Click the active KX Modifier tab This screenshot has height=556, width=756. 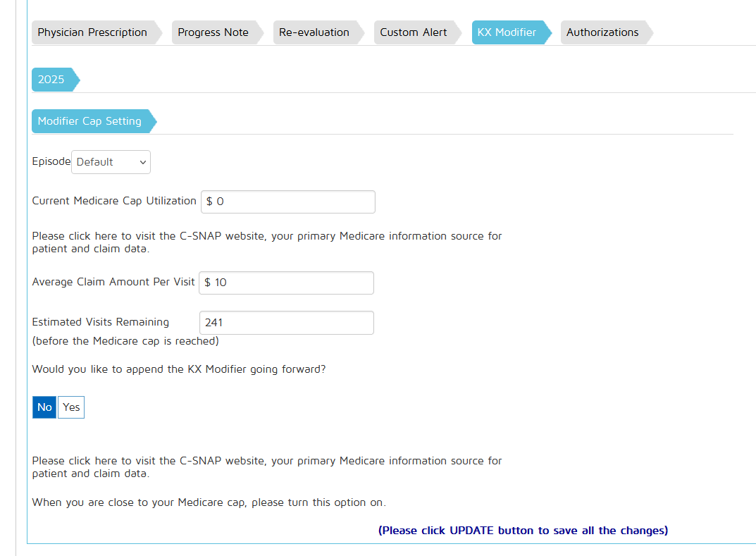click(507, 32)
